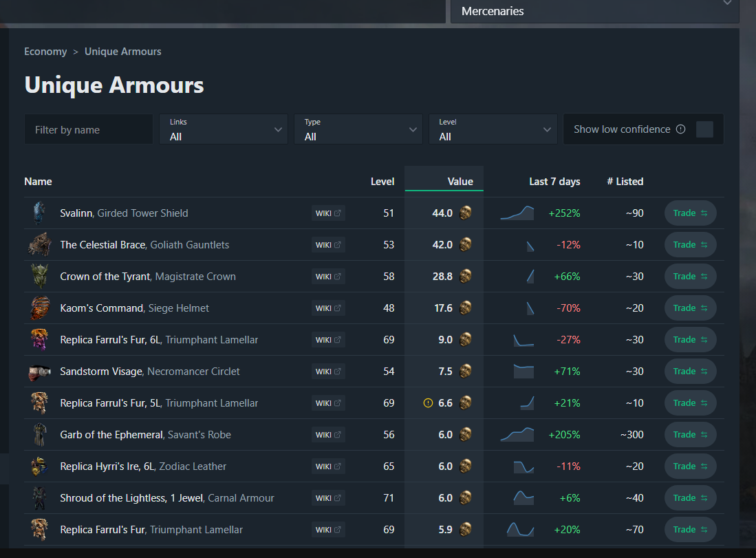
Task: Open Kaom's Command WIKI link
Action: [328, 308]
